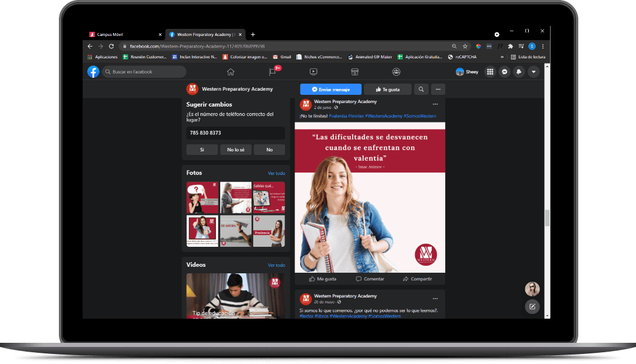Open the chat head avatar
Image resolution: width=636 pixels, height=364 pixels.
pos(532,289)
